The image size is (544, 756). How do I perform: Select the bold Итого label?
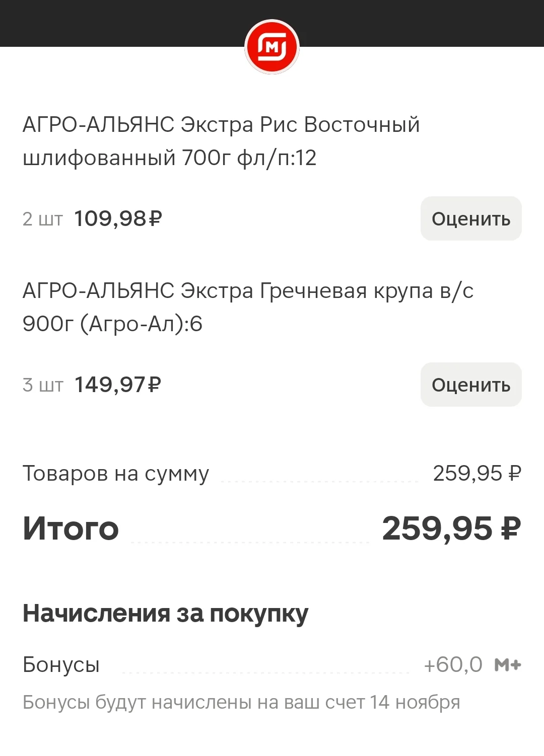[71, 528]
